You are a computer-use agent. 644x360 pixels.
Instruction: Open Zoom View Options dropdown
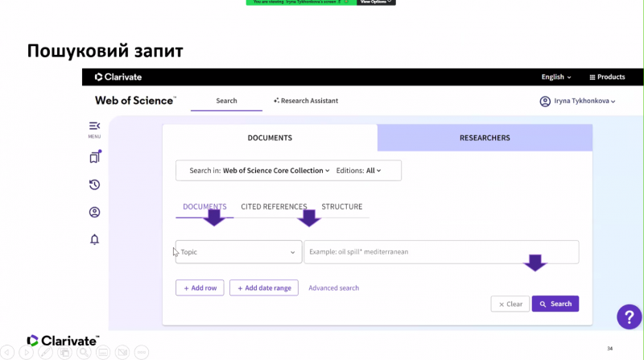point(376,2)
